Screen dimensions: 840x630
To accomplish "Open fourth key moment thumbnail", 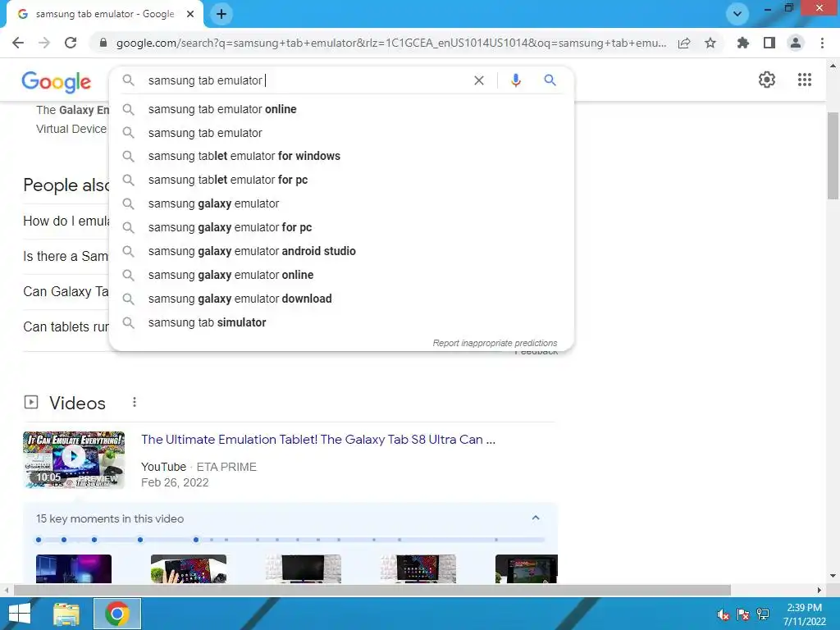I will tap(418, 569).
